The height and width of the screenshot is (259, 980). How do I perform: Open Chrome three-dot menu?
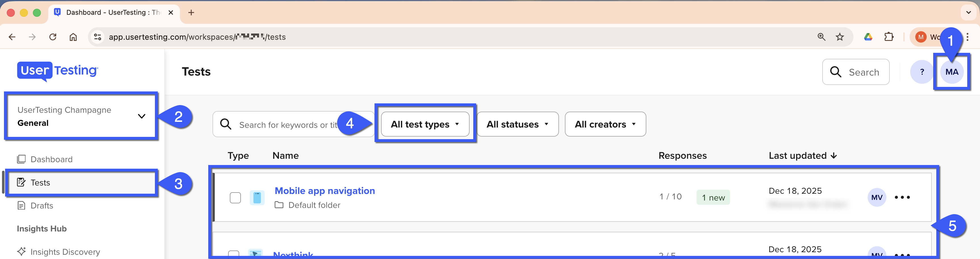968,37
